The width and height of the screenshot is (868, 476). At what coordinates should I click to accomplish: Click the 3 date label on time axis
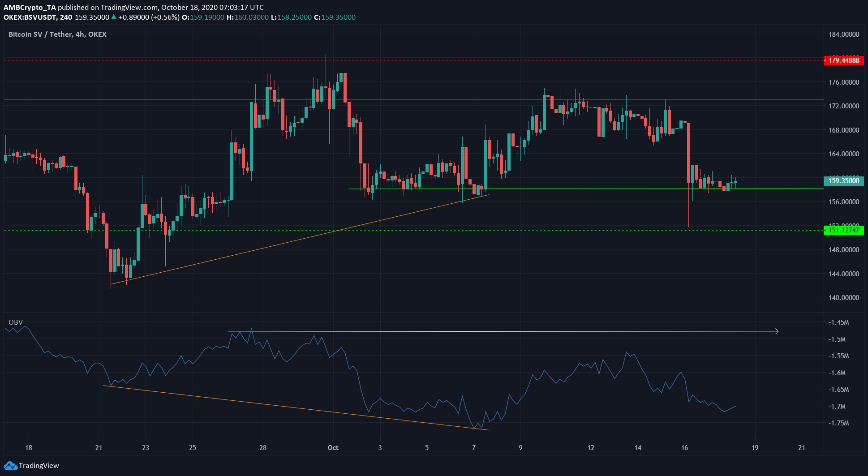tap(380, 448)
